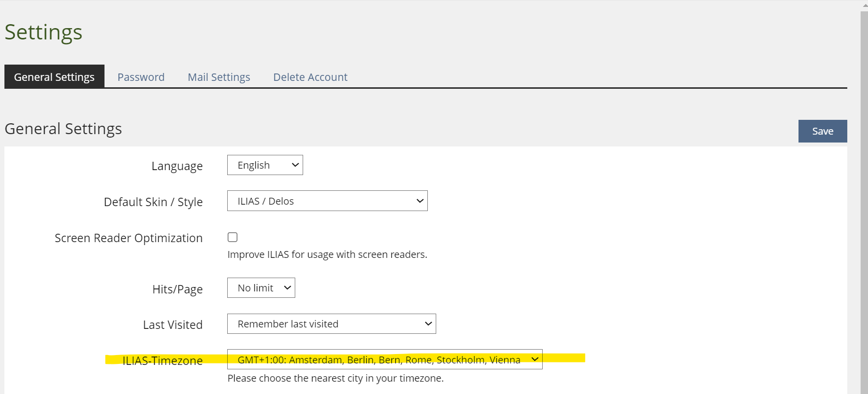Select the General Settings tab

54,77
